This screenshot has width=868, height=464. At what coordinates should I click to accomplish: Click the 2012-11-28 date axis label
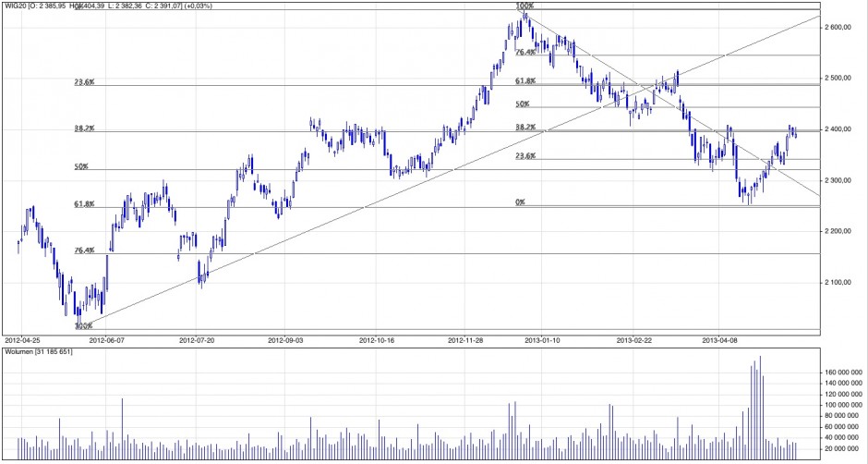(466, 340)
